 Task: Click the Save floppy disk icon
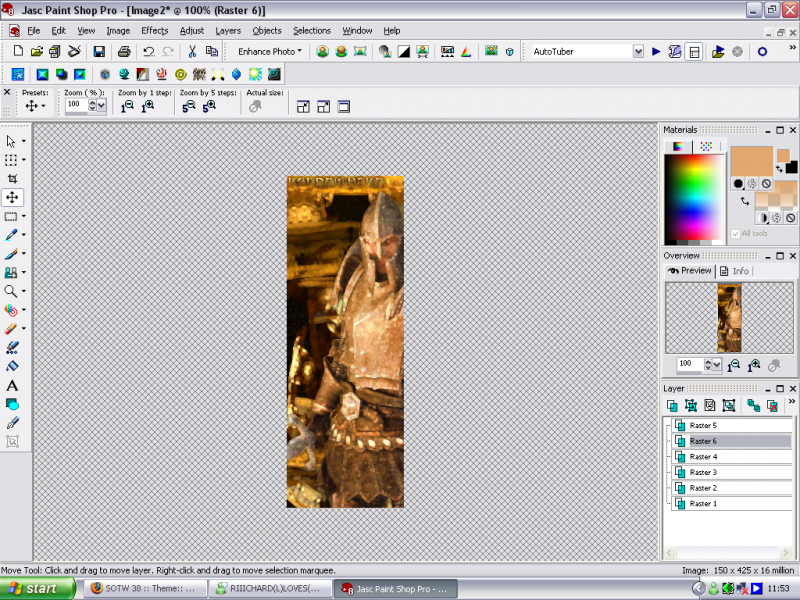point(99,51)
